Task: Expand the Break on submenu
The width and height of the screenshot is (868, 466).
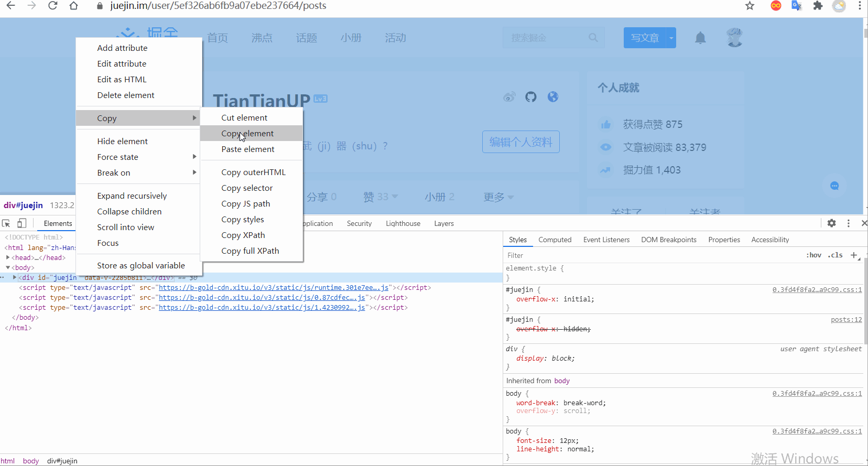Action: 194,172
